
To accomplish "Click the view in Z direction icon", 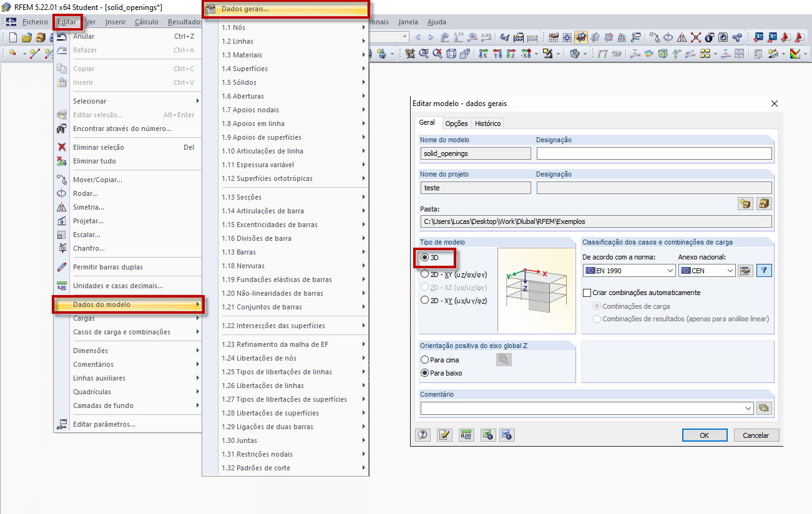I will [512, 54].
